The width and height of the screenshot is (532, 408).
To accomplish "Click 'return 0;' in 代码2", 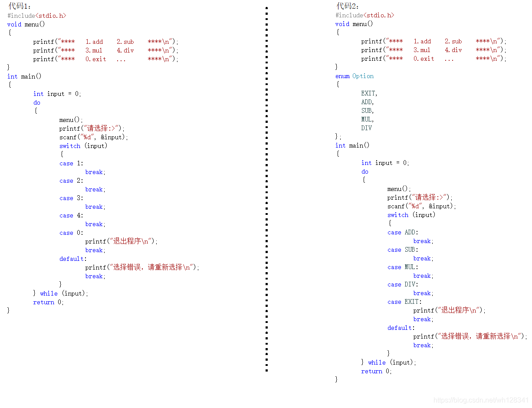I will pos(377,371).
